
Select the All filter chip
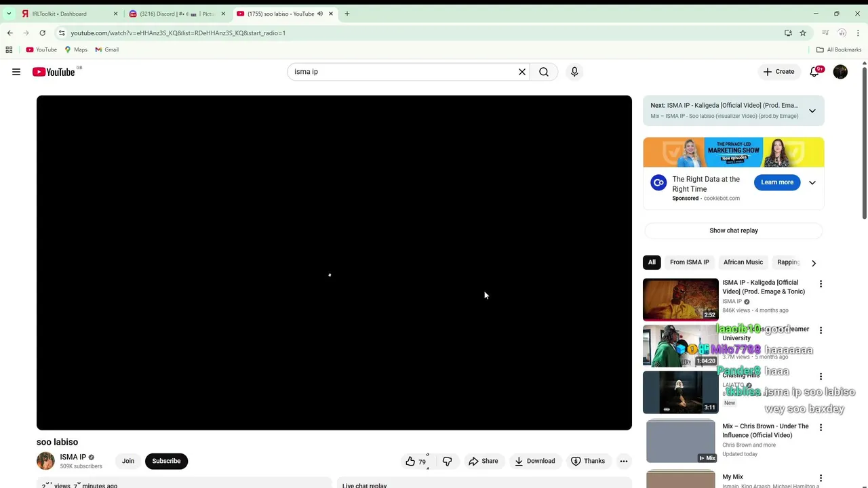[652, 262]
